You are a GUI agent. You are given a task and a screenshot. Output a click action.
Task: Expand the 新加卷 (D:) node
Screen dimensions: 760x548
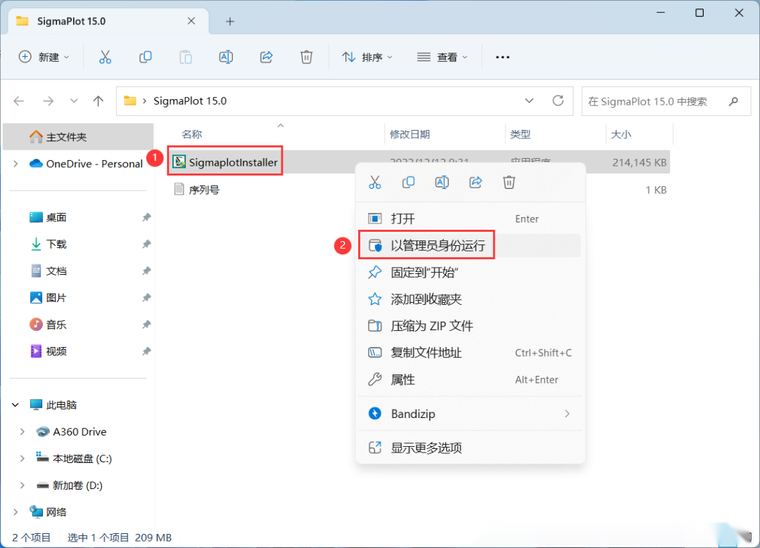pyautogui.click(x=22, y=485)
